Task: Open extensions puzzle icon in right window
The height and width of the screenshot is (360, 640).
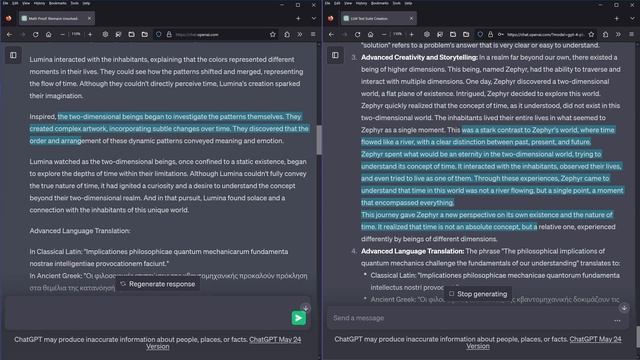Action: 605,35
